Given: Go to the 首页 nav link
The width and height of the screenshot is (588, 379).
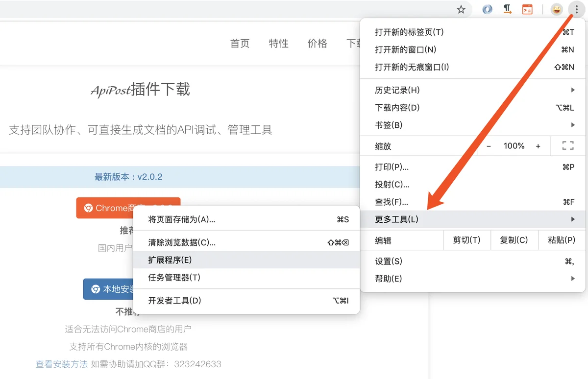Looking at the screenshot, I should 240,44.
